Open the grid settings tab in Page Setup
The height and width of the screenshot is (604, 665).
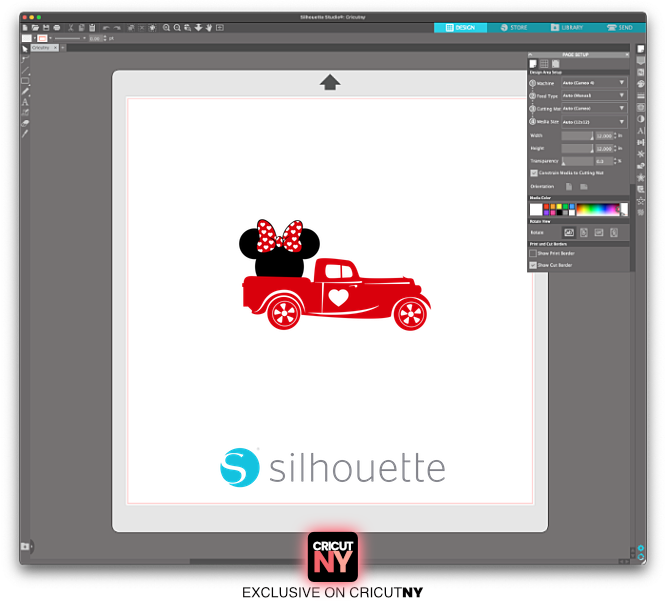coord(544,64)
